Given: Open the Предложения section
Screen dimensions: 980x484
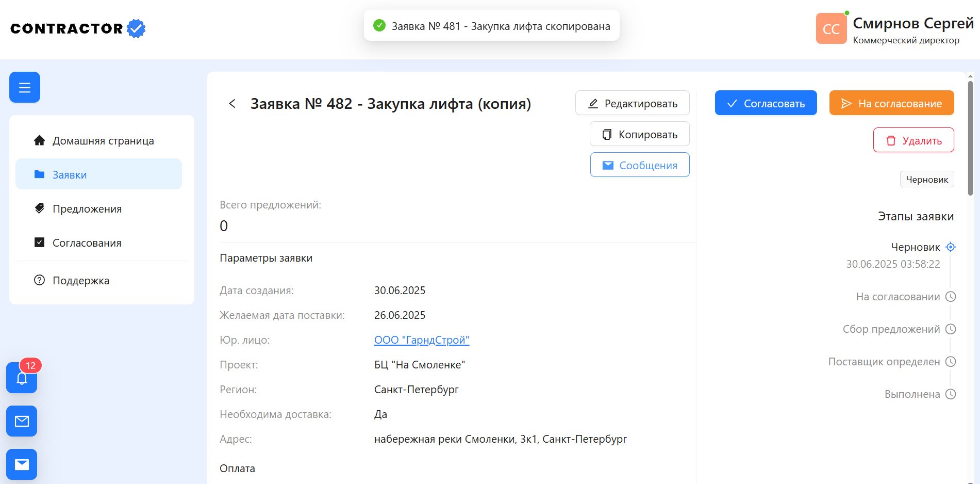Looking at the screenshot, I should (x=99, y=208).
